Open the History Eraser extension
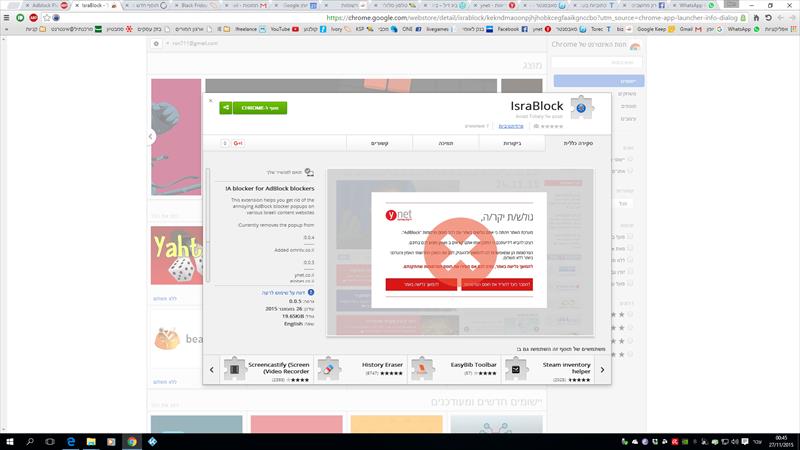Viewport: 800px width, 450px height. pos(360,370)
